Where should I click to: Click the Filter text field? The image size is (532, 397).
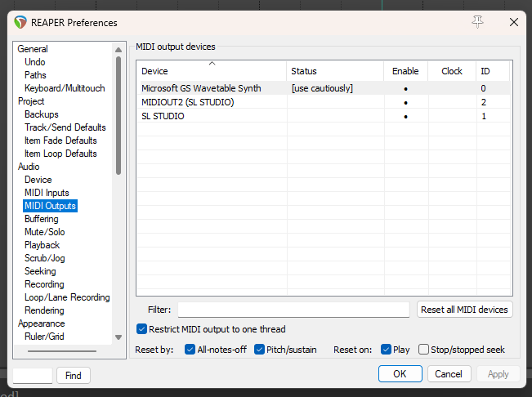[293, 310]
